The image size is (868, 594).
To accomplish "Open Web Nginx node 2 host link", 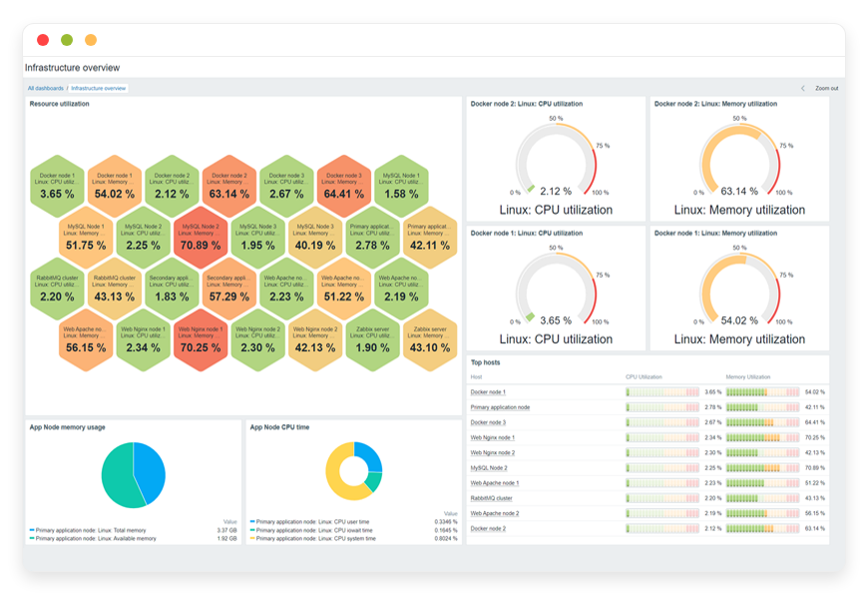I will [x=492, y=452].
